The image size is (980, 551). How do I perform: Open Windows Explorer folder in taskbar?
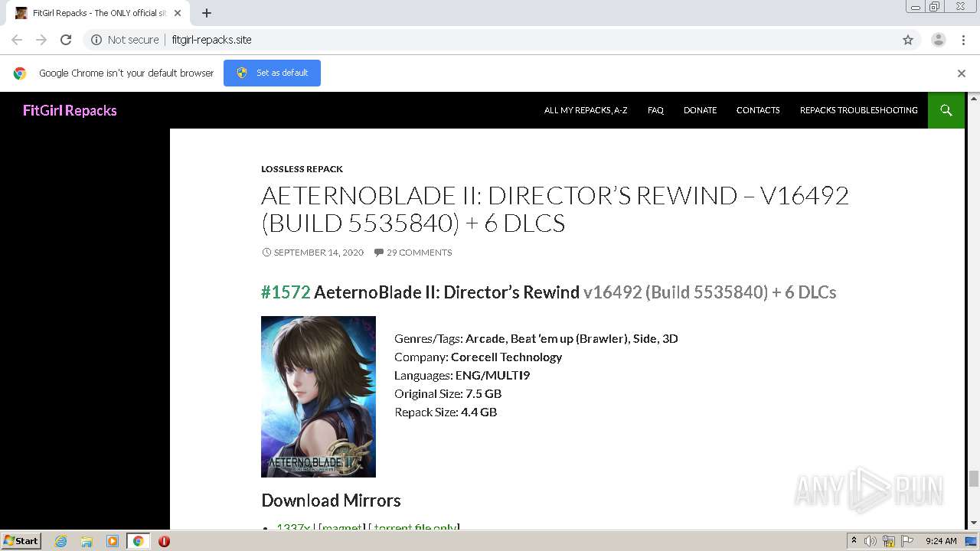click(87, 541)
